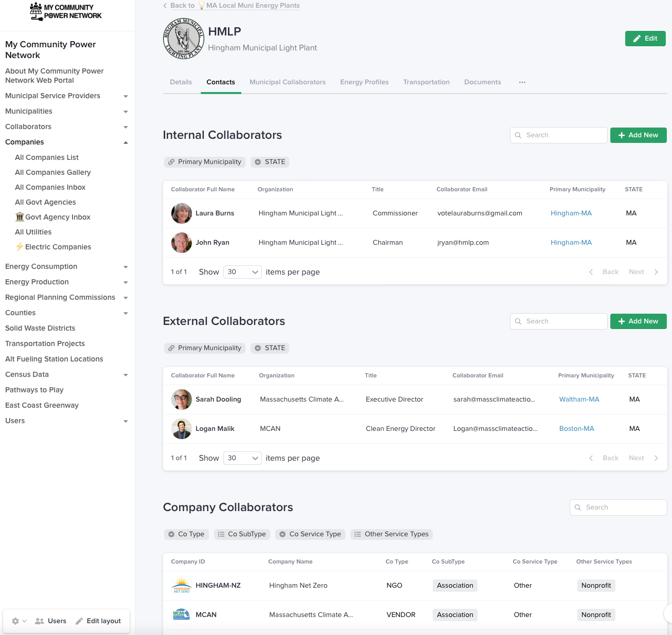Click John Ryan's email jryan@hmlp.com
This screenshot has height=635, width=672.
click(463, 243)
